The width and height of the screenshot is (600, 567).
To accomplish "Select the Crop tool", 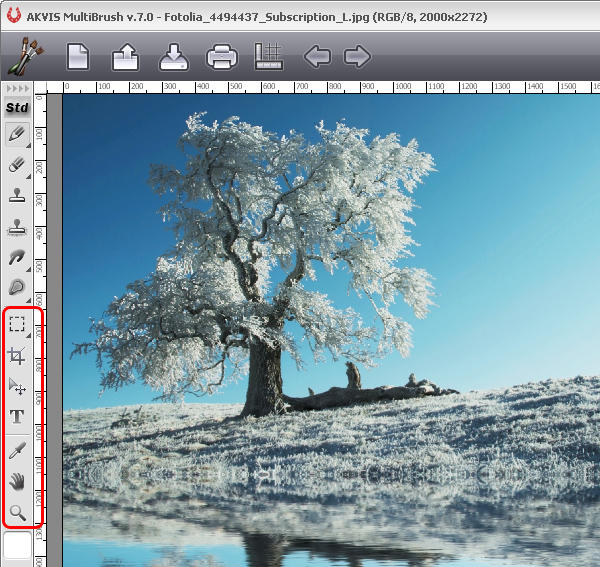I will click(17, 356).
